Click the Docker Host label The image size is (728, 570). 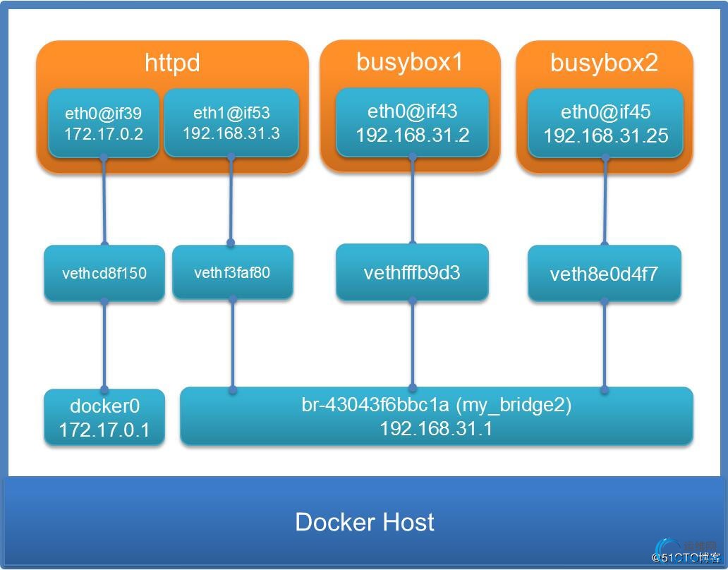(x=365, y=522)
